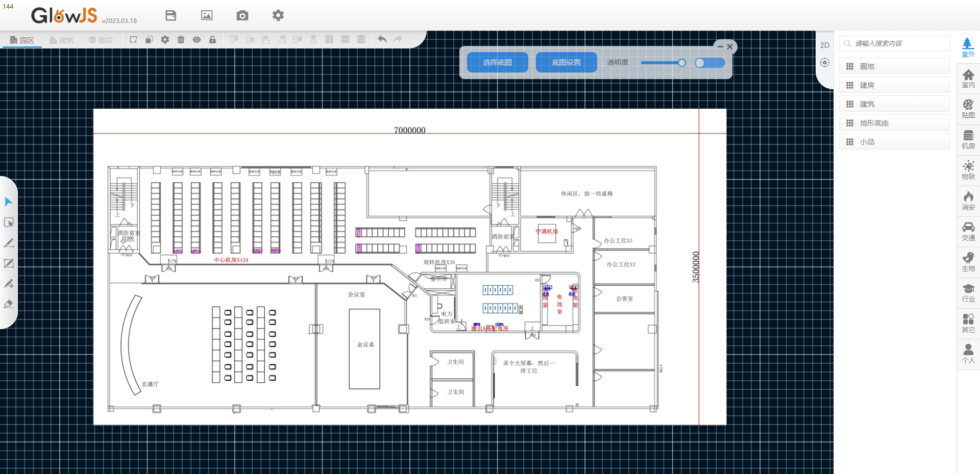This screenshot has width=980, height=474.
Task: Open the 交通 sidebar category
Action: coord(968,232)
